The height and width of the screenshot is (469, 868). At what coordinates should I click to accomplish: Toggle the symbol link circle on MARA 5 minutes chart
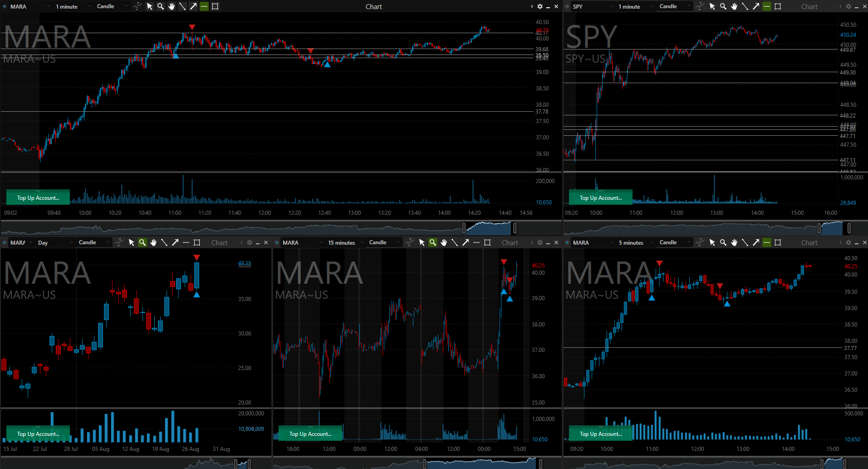[x=568, y=242]
